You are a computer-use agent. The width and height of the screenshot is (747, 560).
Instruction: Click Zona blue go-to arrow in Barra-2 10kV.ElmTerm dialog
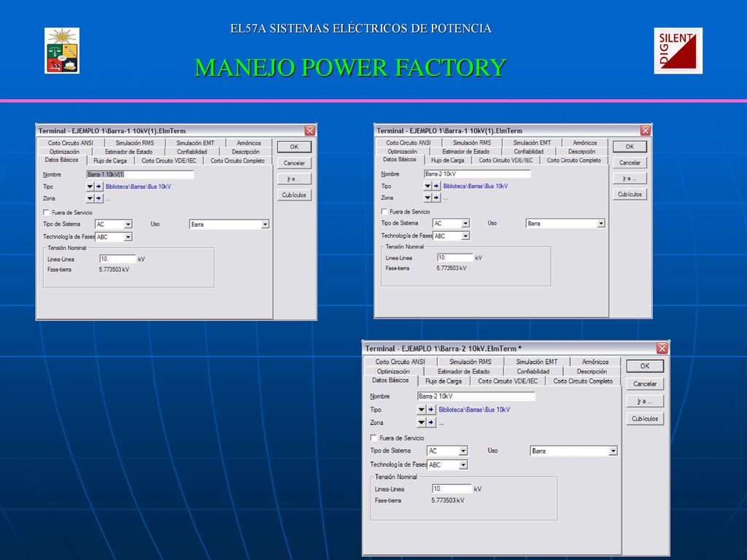coord(431,422)
